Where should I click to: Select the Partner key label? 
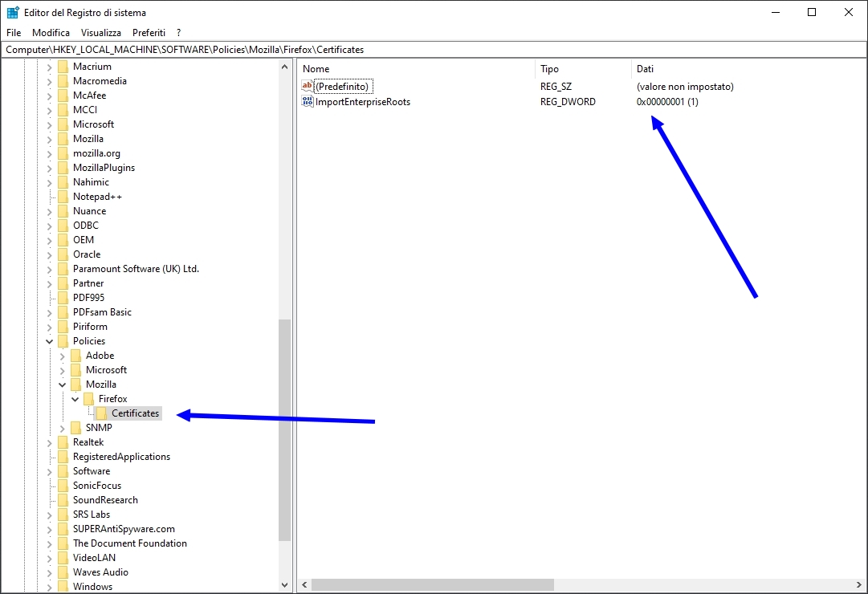click(88, 283)
